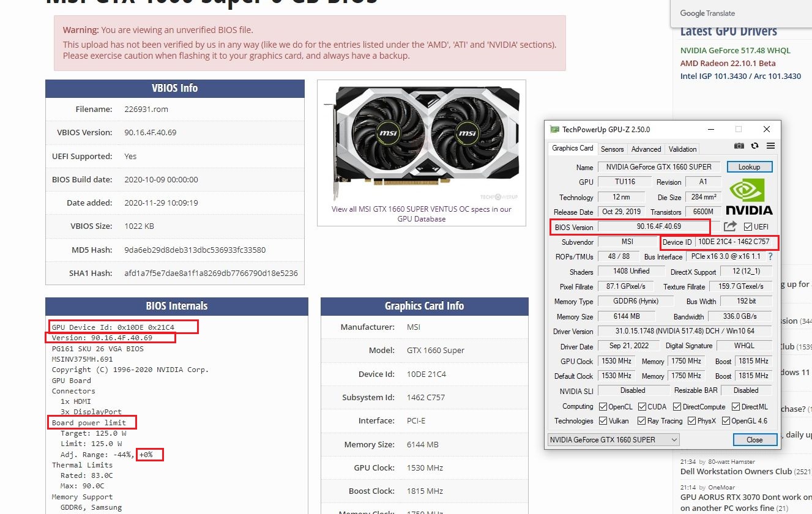812x514 pixels.
Task: Toggle the OpenGL 4.6 checkbox
Action: [x=726, y=421]
